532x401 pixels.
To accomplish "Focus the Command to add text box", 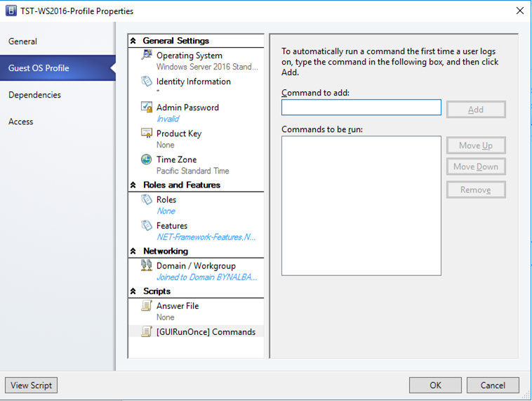I will click(x=361, y=107).
